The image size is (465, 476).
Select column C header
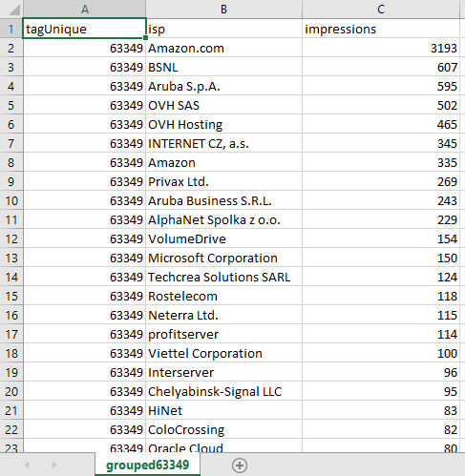pyautogui.click(x=381, y=9)
